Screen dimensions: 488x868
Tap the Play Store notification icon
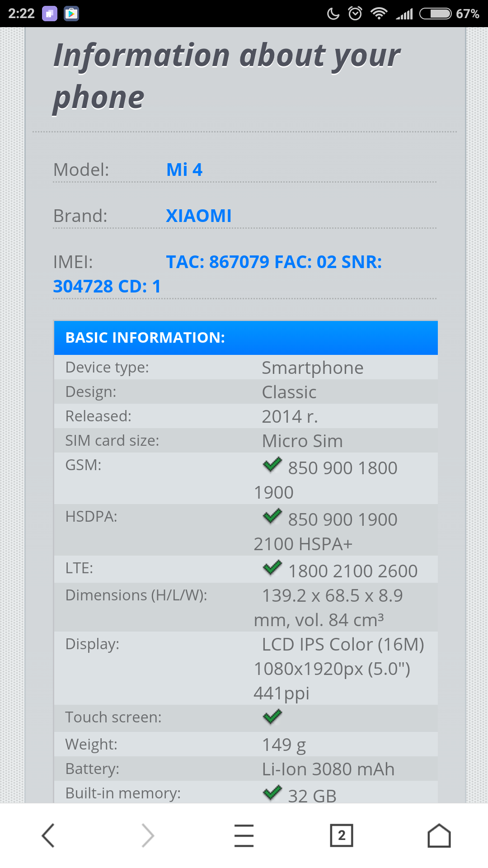coord(71,14)
